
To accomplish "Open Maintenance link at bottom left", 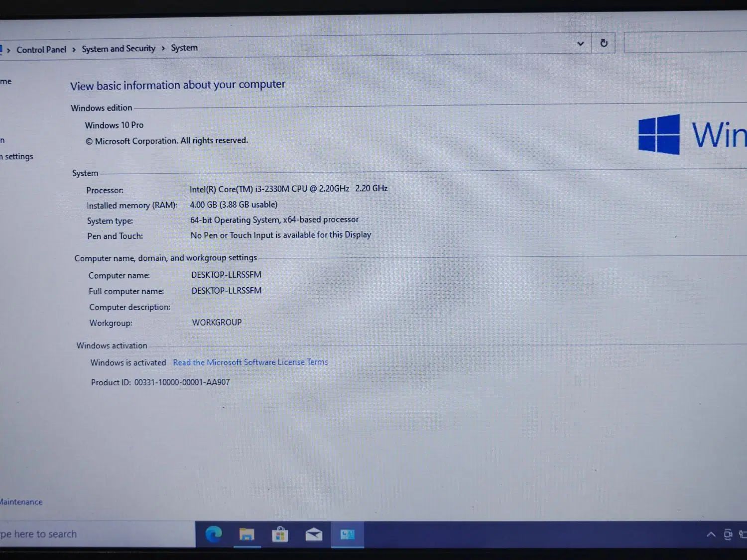I will point(21,502).
